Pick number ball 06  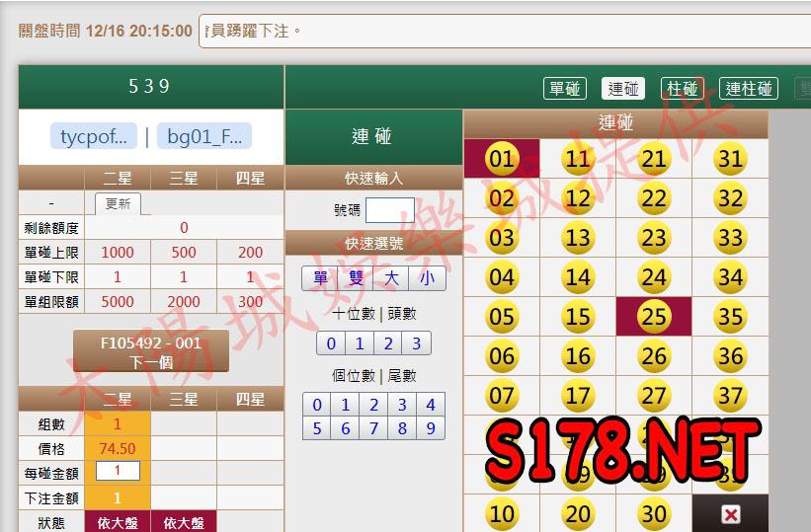click(502, 356)
